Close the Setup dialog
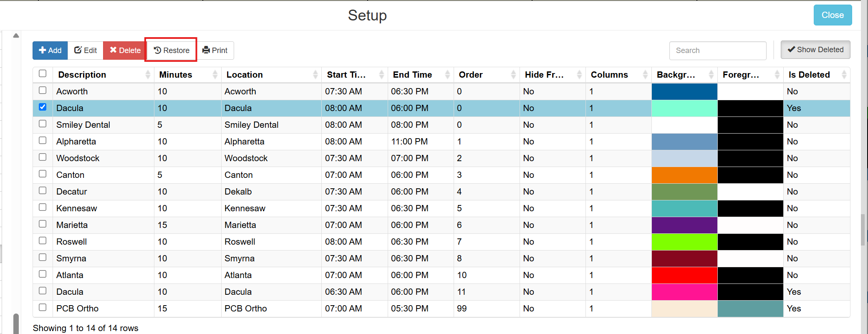 pos(833,15)
